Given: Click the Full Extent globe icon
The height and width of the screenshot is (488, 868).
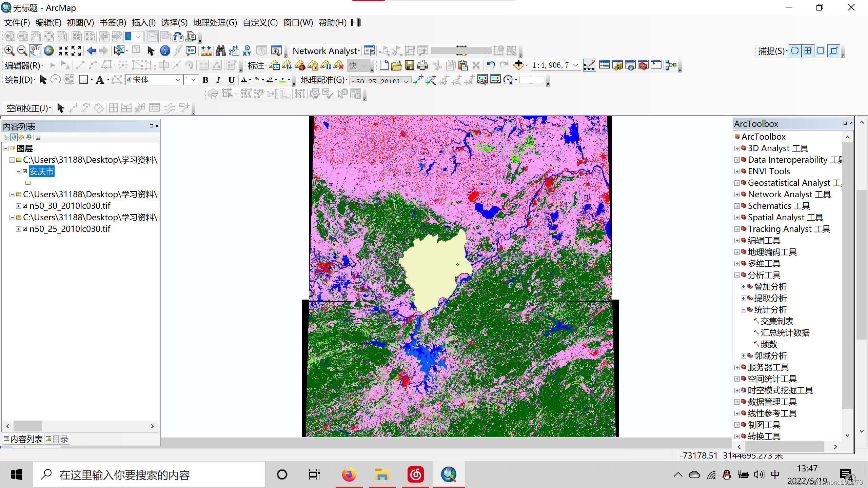Looking at the screenshot, I should [49, 51].
